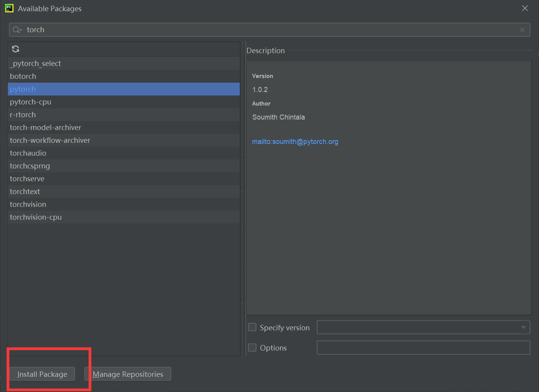This screenshot has height=392, width=539.
Task: Open the mailto:soumith@pytorch.org link
Action: (295, 142)
